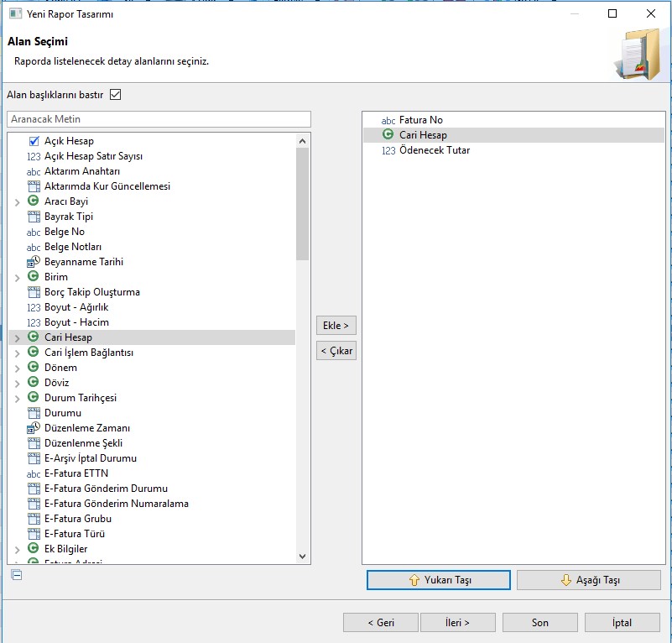The width and height of the screenshot is (672, 643).
Task: Expand the Döviz tree node
Action: (x=18, y=383)
